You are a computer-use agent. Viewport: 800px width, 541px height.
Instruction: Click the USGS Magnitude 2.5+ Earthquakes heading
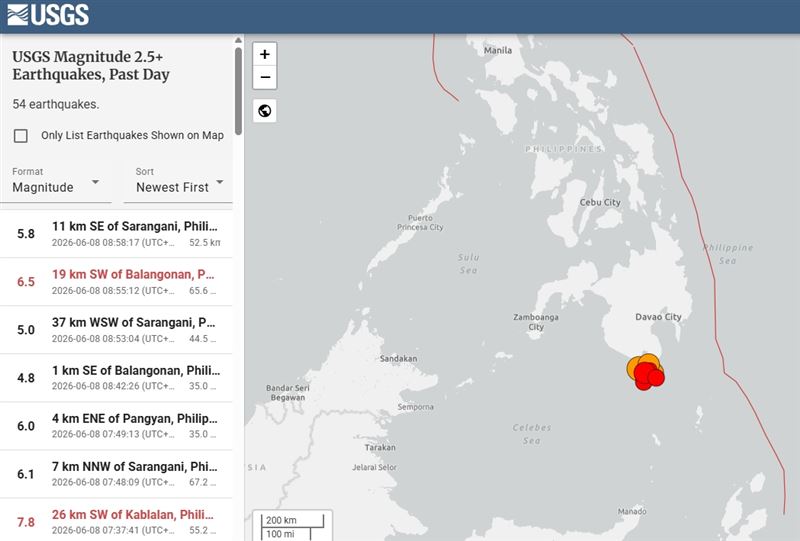coord(91,65)
